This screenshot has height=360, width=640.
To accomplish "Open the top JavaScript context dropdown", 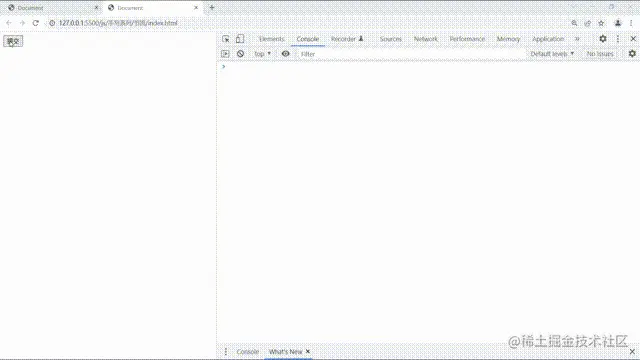I will pos(262,54).
